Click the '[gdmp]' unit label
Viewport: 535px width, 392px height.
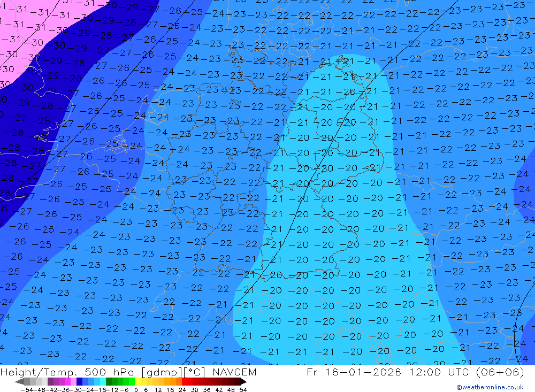pos(162,372)
